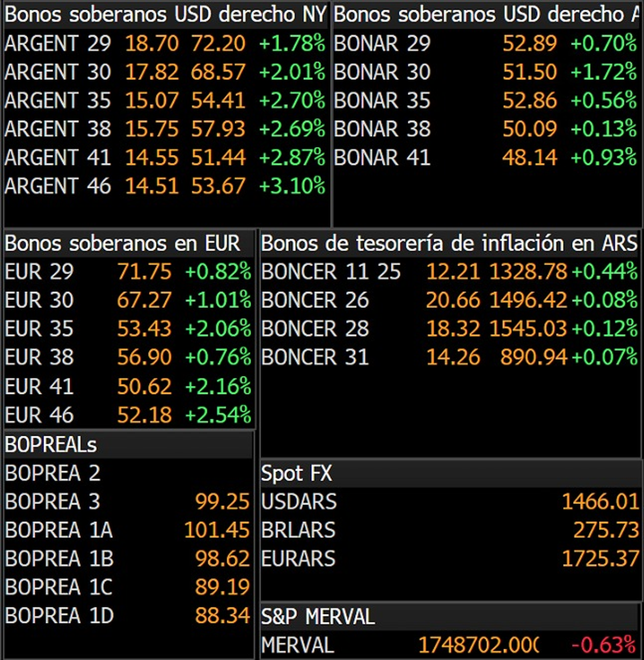Click the BOPREA 3 ticker
The height and width of the screenshot is (660, 644).
pyautogui.click(x=53, y=502)
